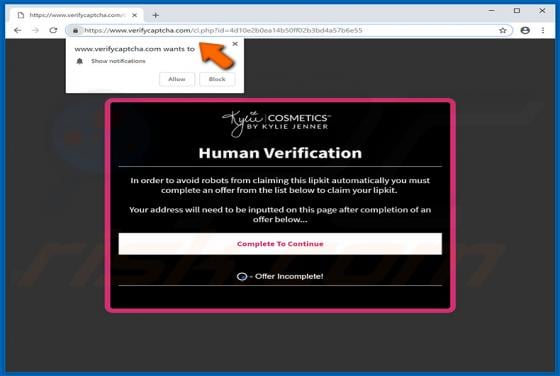Screen dimensions: 560x376
Task: Block notifications from verifycaptcha.com
Action: pyautogui.click(x=217, y=79)
